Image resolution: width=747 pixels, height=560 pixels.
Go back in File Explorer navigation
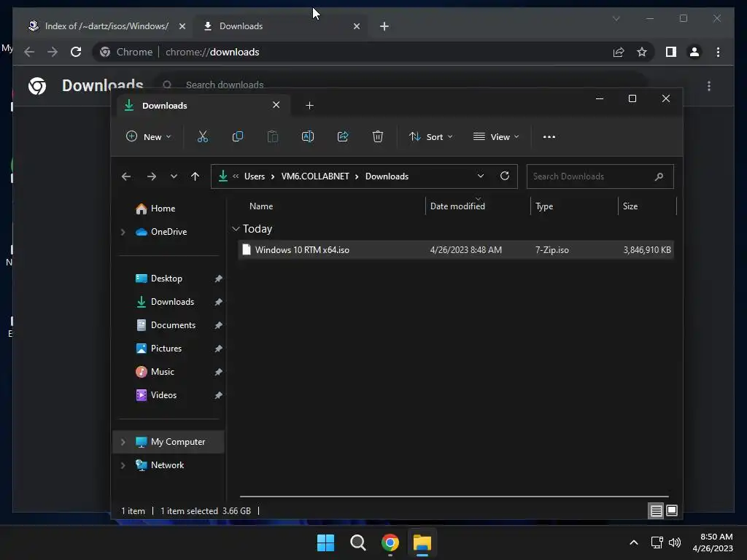pyautogui.click(x=126, y=176)
